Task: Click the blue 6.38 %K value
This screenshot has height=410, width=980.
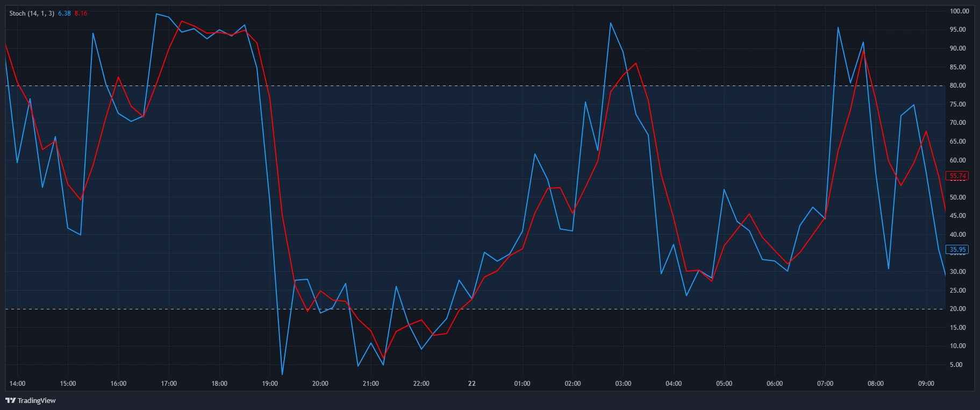Action: [64, 13]
